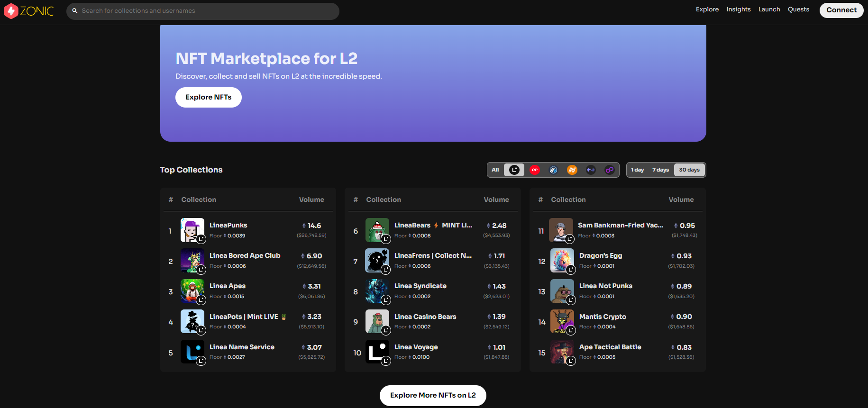Filter collections by the Optimism (OP) icon
The height and width of the screenshot is (408, 868).
click(x=535, y=170)
